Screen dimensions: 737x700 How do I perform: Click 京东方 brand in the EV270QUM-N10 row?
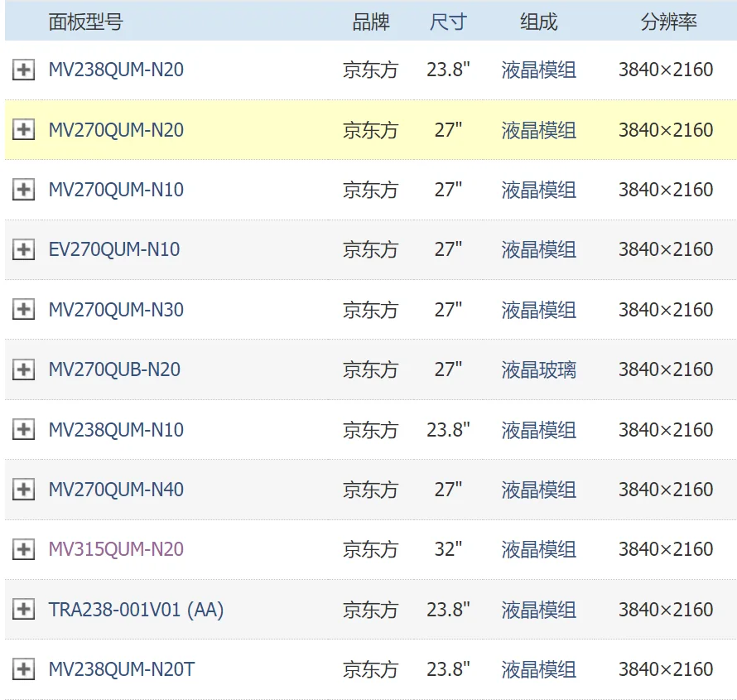[370, 249]
